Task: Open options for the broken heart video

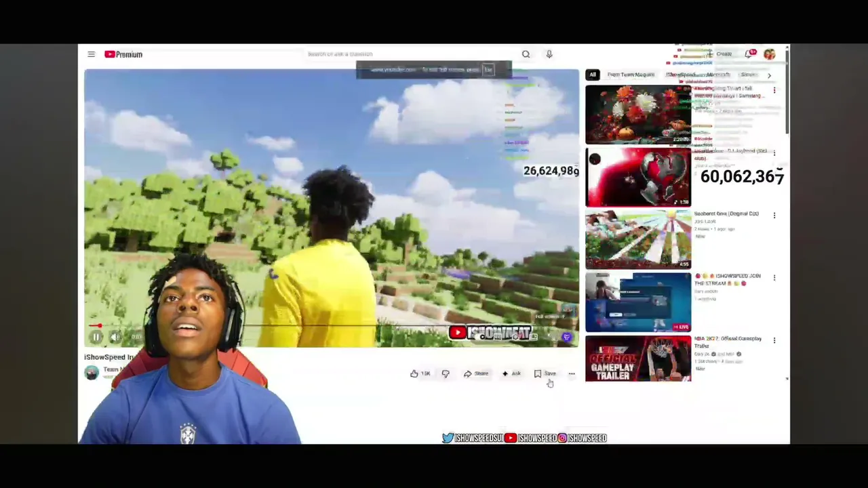Action: click(x=774, y=153)
